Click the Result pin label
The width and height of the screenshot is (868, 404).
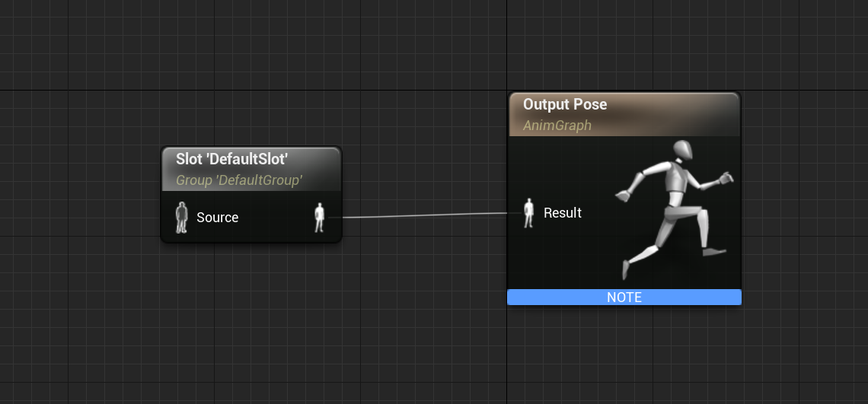[563, 213]
